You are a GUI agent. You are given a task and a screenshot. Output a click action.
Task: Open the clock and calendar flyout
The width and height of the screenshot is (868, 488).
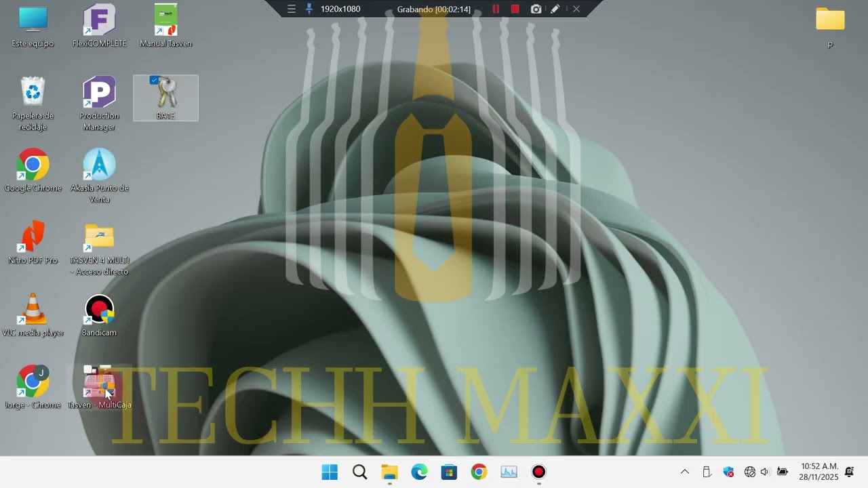(819, 472)
